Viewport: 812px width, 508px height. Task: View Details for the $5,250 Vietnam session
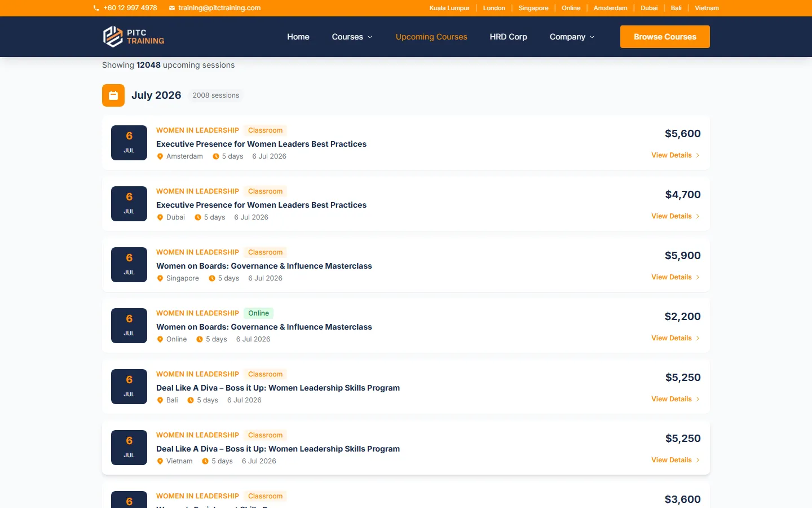pyautogui.click(x=676, y=460)
